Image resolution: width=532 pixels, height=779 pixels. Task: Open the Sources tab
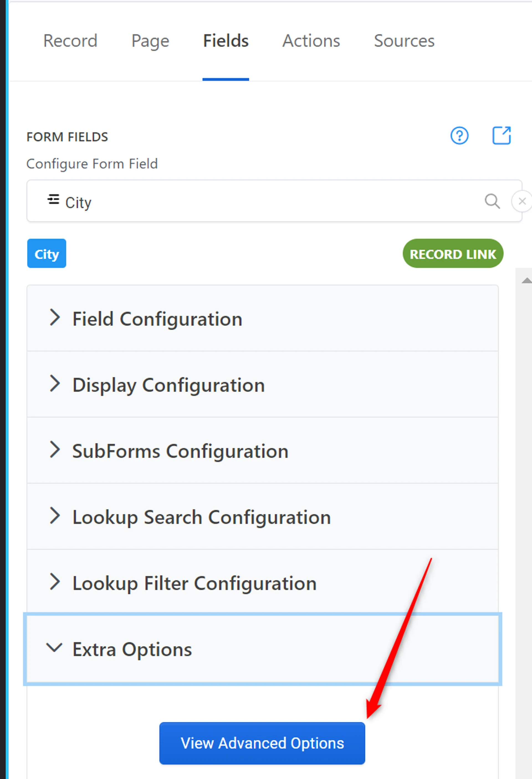(x=404, y=41)
